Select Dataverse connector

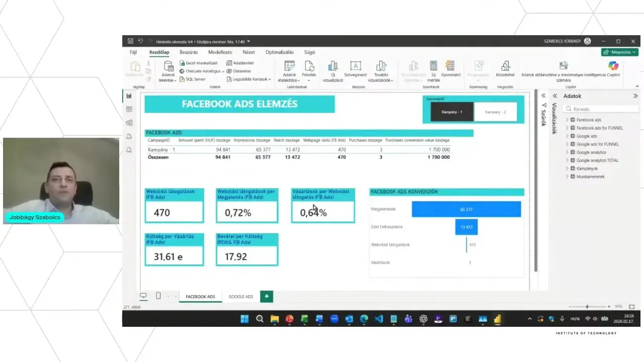coord(238,71)
